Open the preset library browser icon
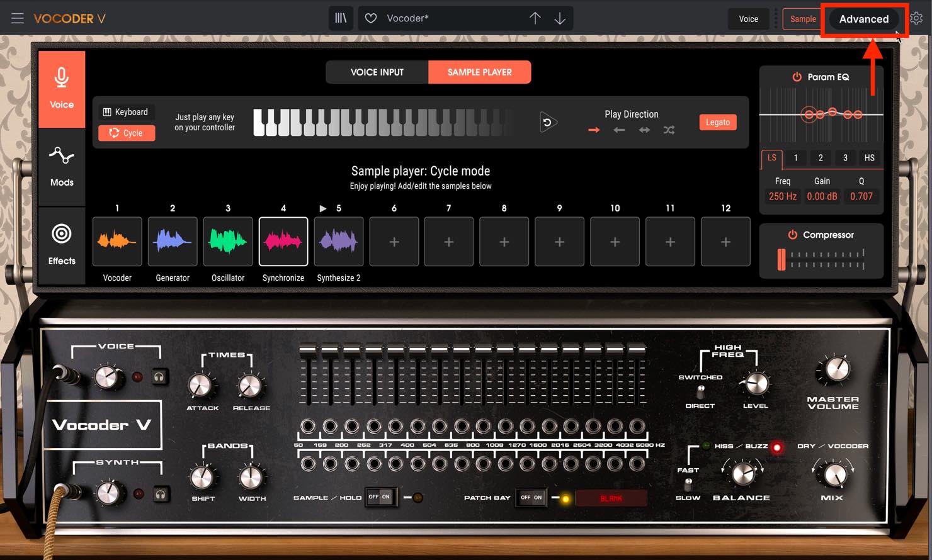Screen dimensions: 932x560 point(341,18)
